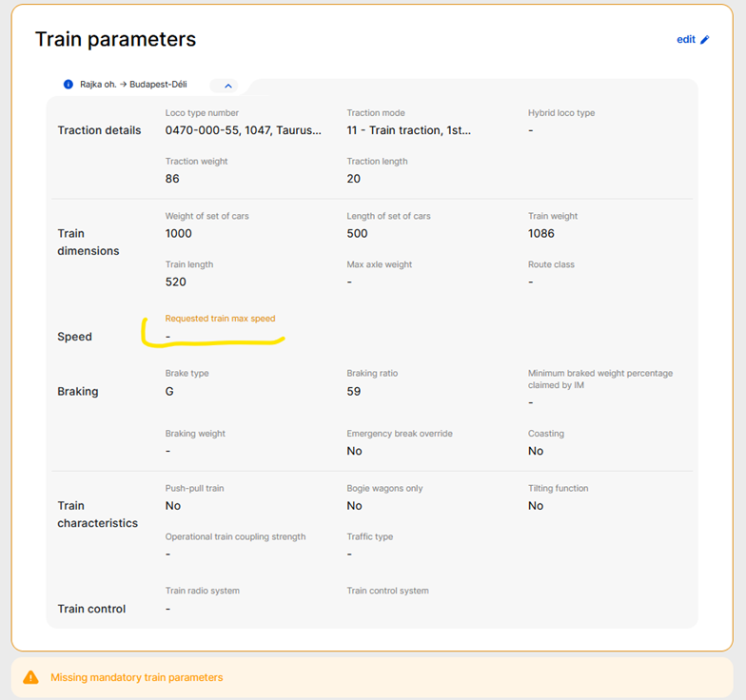746x700 pixels.
Task: Click train length value 520
Action: click(175, 282)
